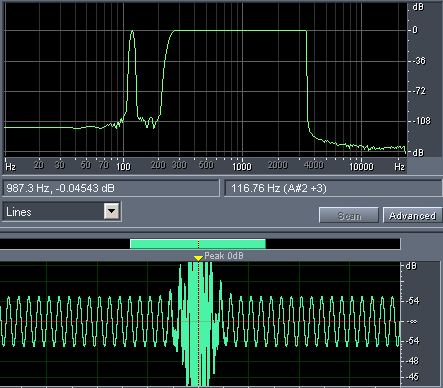
Task: Click the Scan button
Action: [x=349, y=216]
